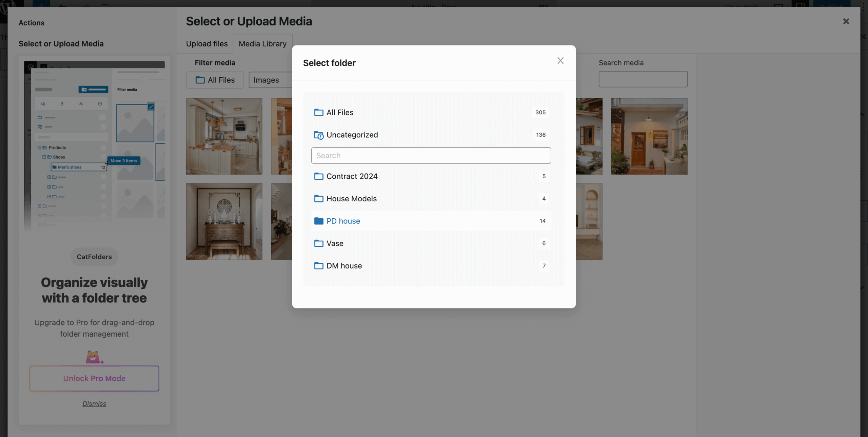Click the CatFolders folder tree preview image
The height and width of the screenshot is (437, 868).
[x=94, y=146]
